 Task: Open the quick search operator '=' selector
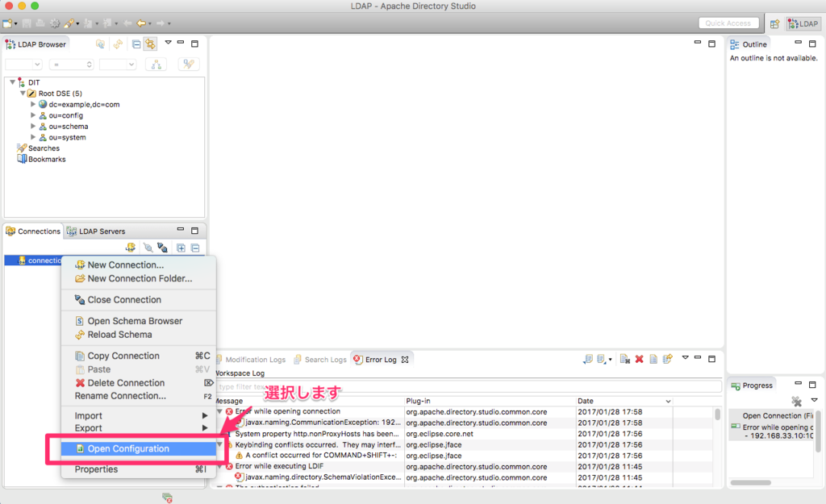[71, 65]
